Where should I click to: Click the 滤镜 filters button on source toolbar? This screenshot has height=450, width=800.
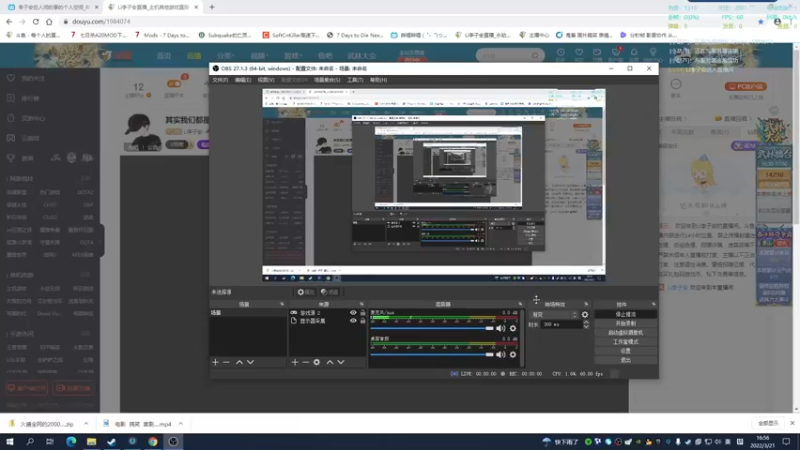(330, 292)
